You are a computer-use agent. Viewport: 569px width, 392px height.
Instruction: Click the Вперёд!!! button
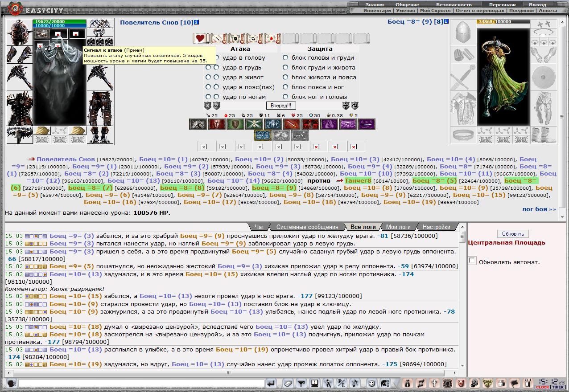click(281, 106)
